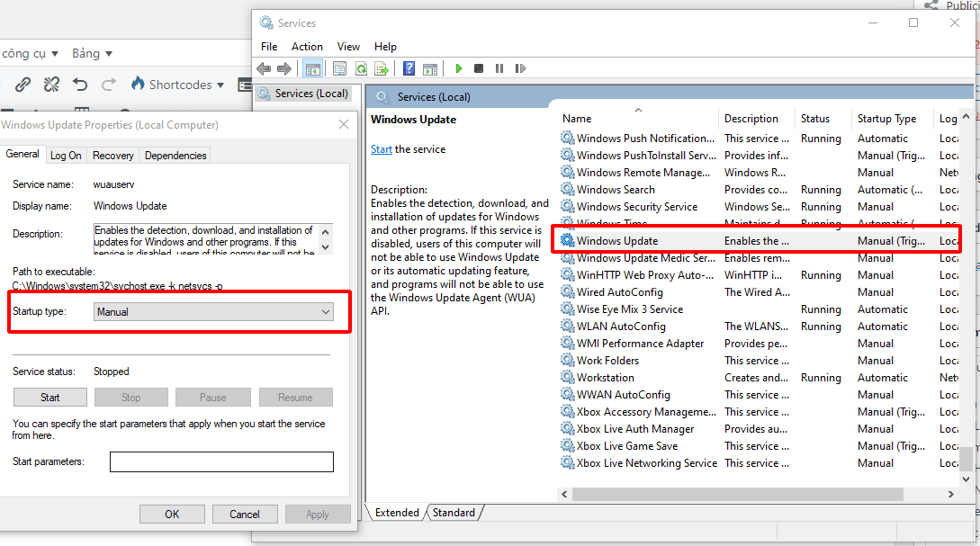
Task: Click the Start parameters text field
Action: click(221, 461)
